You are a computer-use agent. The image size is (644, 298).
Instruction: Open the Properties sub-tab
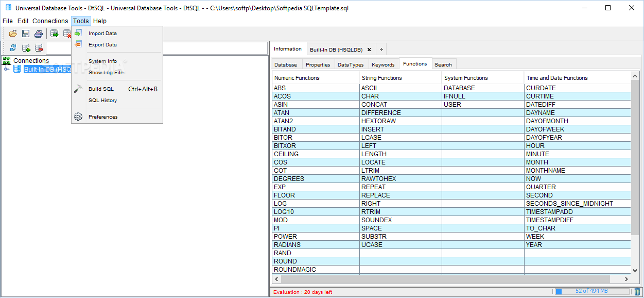(318, 64)
